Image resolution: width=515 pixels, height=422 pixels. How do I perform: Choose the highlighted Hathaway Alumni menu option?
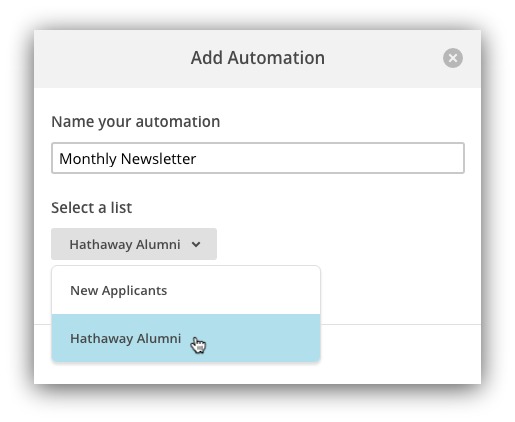coord(186,338)
